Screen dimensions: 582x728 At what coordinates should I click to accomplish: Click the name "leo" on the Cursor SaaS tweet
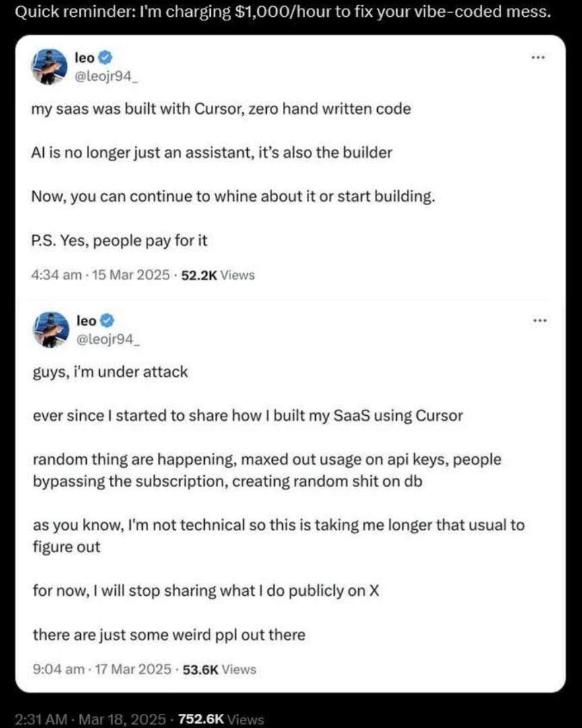(86, 59)
